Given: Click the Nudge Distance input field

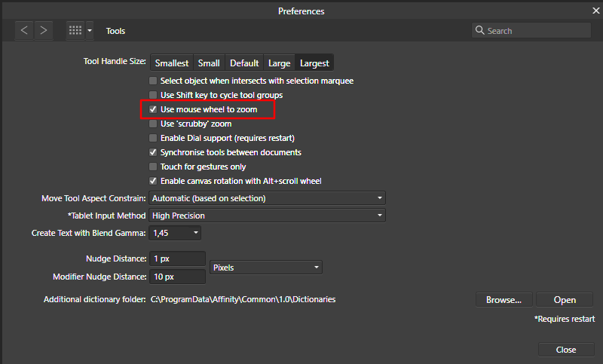Looking at the screenshot, I should click(x=177, y=258).
